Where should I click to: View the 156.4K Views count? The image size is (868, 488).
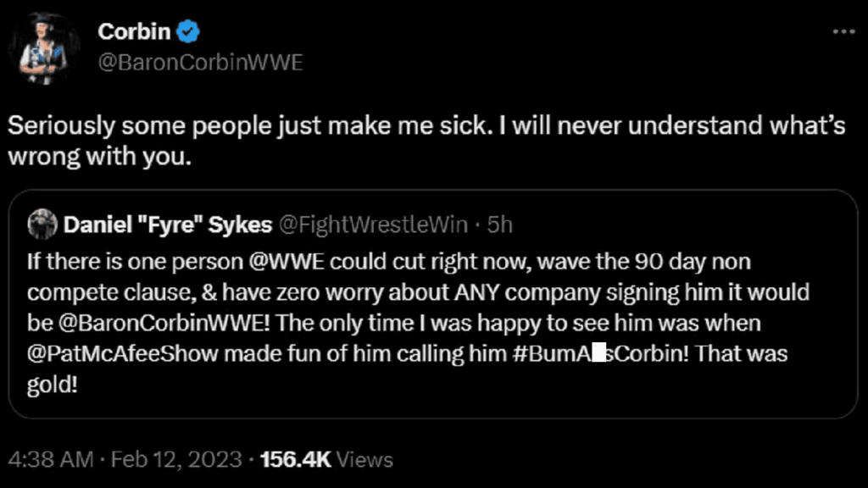[x=326, y=459]
